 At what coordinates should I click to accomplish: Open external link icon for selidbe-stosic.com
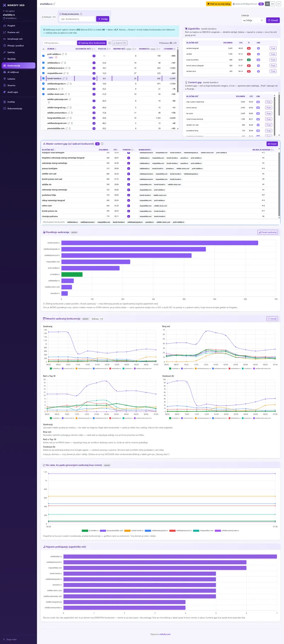pos(66,94)
